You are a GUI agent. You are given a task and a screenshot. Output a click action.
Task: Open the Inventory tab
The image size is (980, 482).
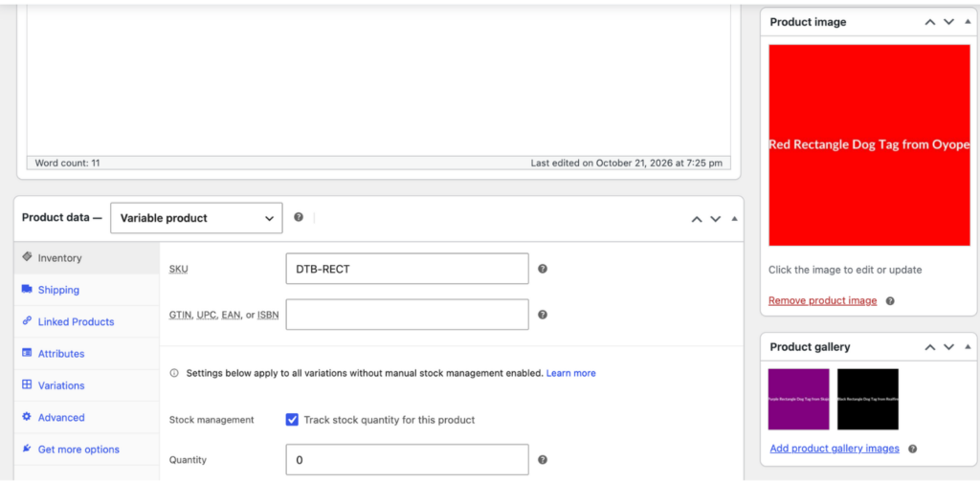click(87, 258)
